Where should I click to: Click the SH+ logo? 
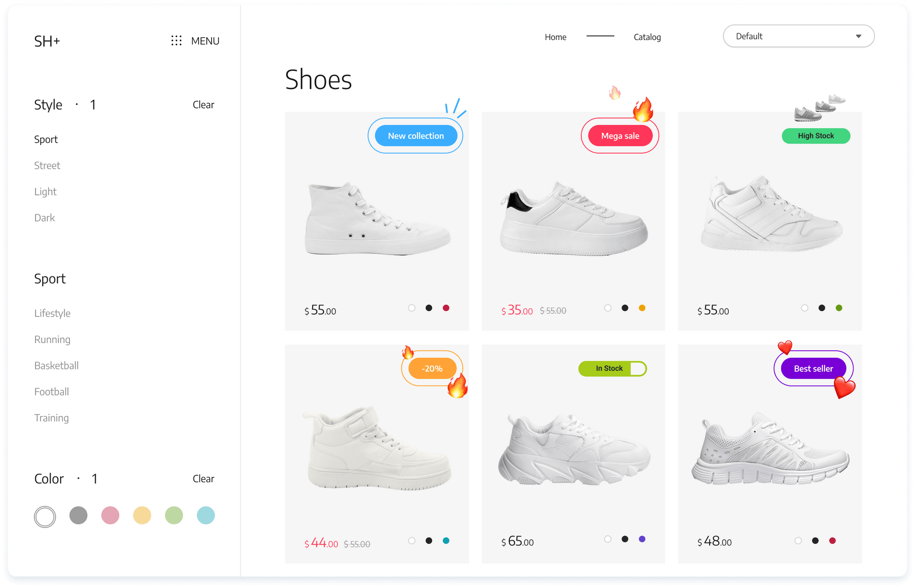(x=47, y=41)
